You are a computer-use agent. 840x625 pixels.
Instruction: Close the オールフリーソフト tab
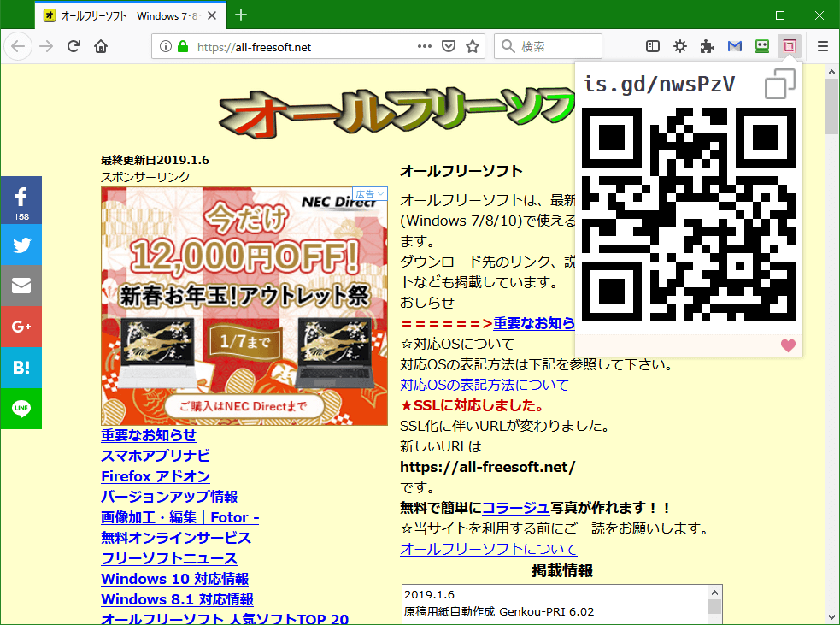pos(212,15)
